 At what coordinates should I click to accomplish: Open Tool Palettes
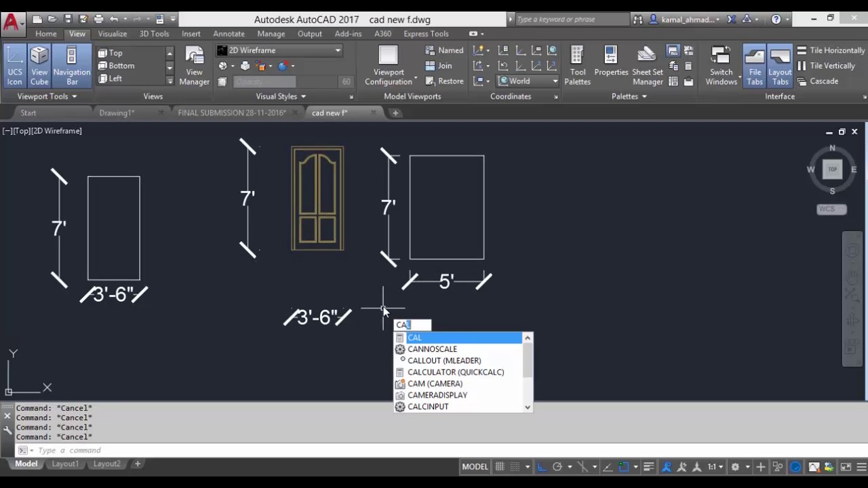click(578, 66)
